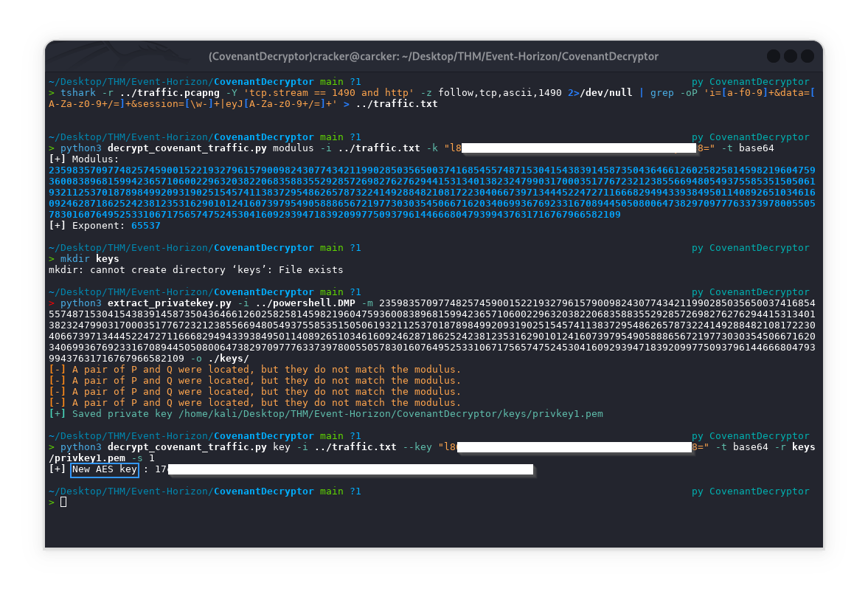
Task: Click the first "P and Q" warning line
Action: [x=254, y=370]
